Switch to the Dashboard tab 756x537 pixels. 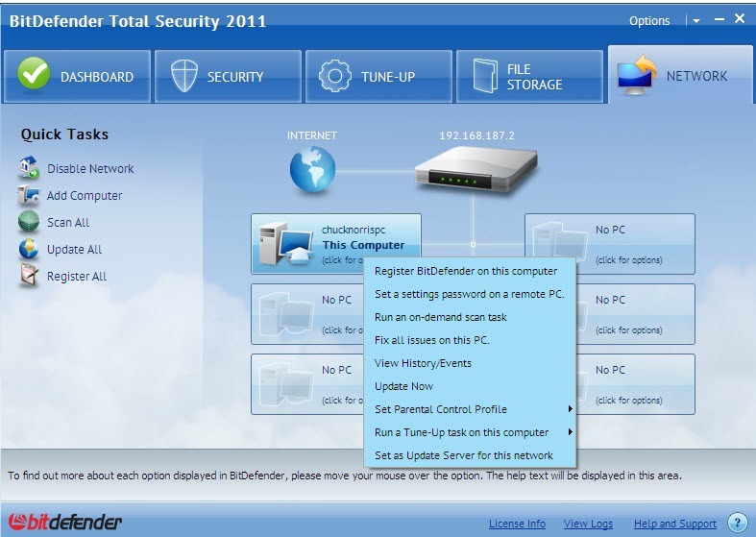[x=77, y=76]
